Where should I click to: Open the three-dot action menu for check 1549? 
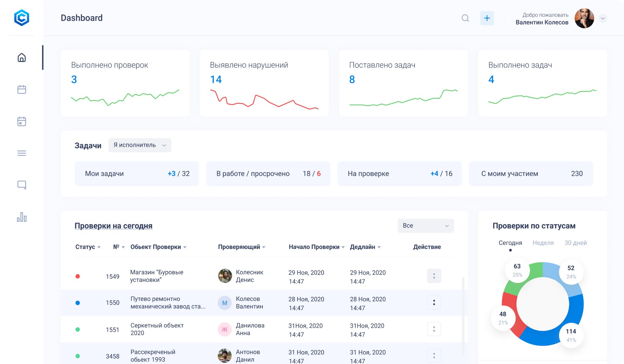point(434,276)
